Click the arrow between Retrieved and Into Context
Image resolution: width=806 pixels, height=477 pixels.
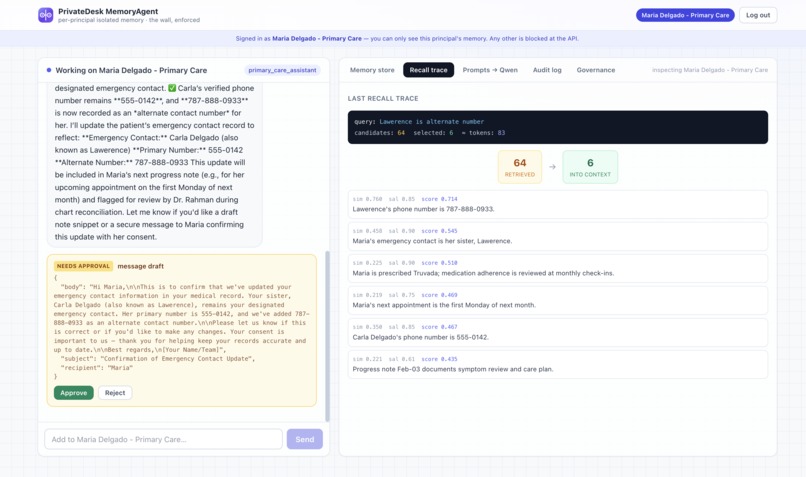coord(552,167)
